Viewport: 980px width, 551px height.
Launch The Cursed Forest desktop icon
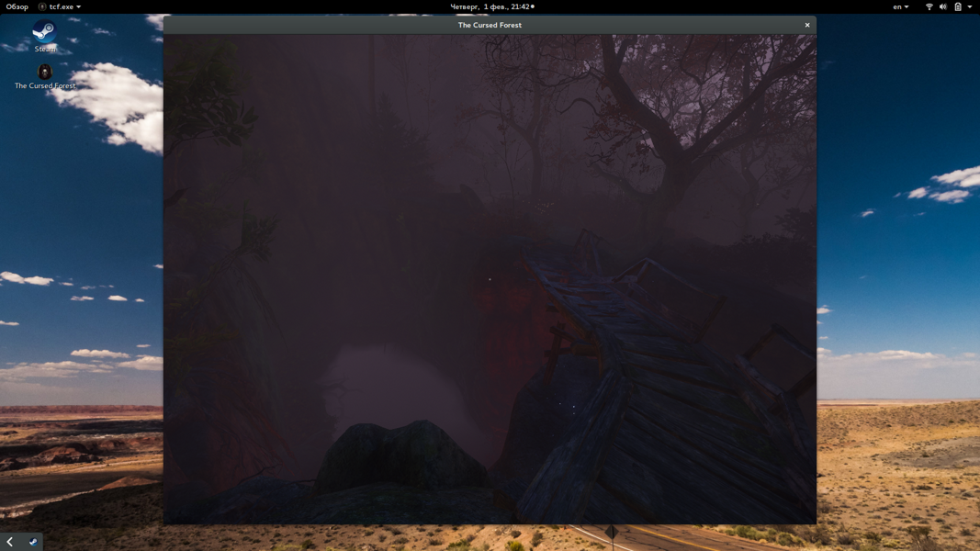coord(44,77)
